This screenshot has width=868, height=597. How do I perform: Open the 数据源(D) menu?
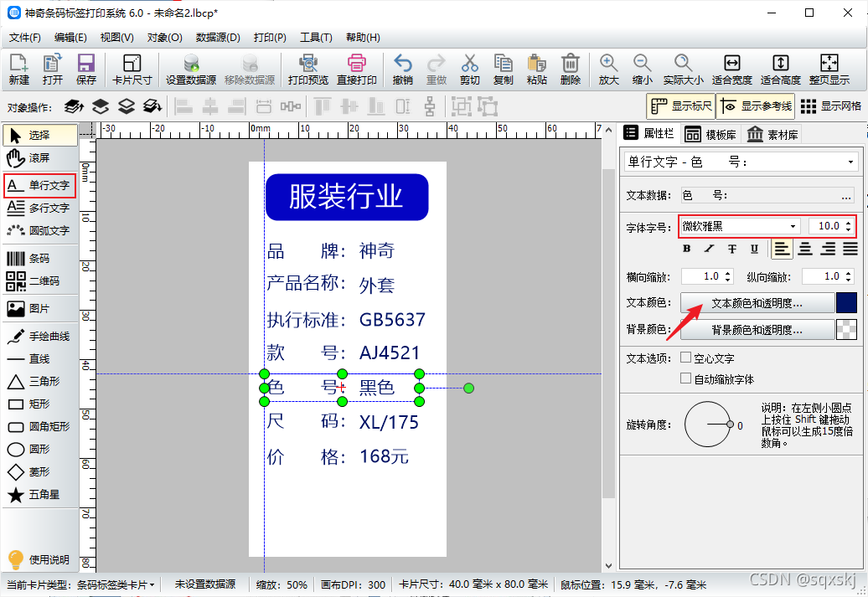[218, 38]
